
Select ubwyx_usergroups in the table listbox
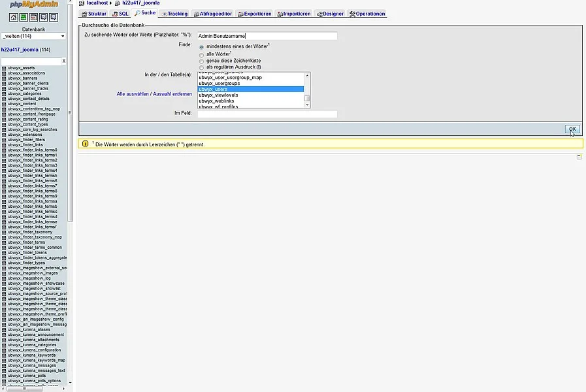pyautogui.click(x=220, y=84)
